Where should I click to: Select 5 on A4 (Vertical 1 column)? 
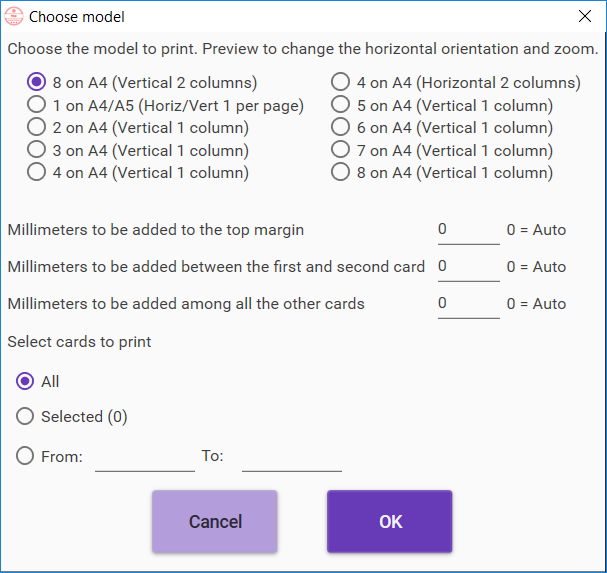pos(341,105)
